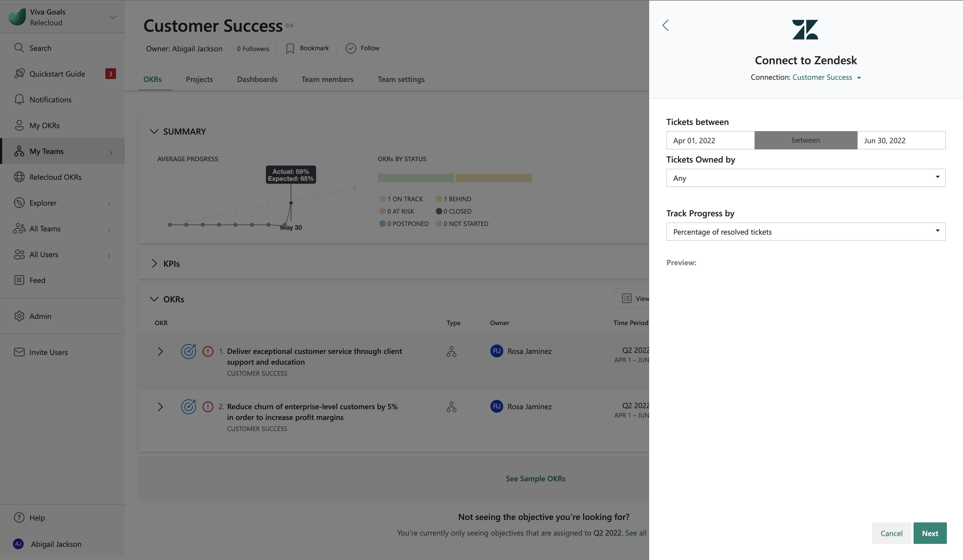Viewport: 963px width, 560px height.
Task: Click the Time Period column header
Action: 631,323
